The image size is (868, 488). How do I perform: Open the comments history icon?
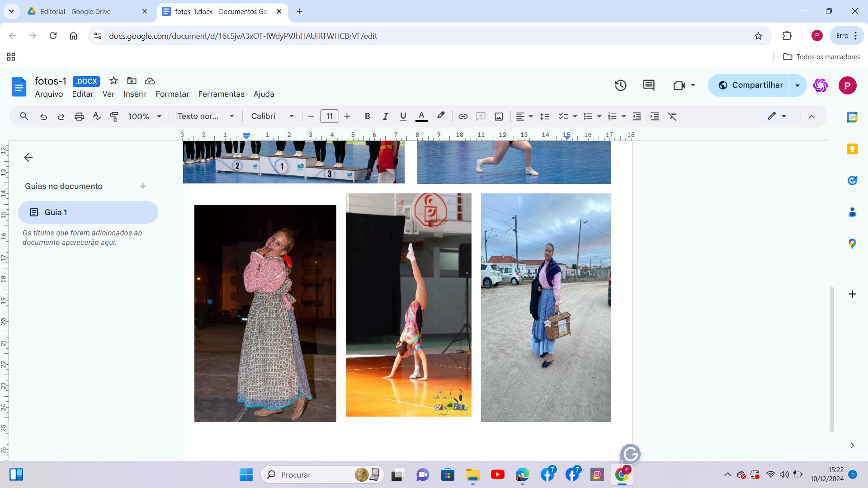pyautogui.click(x=649, y=85)
